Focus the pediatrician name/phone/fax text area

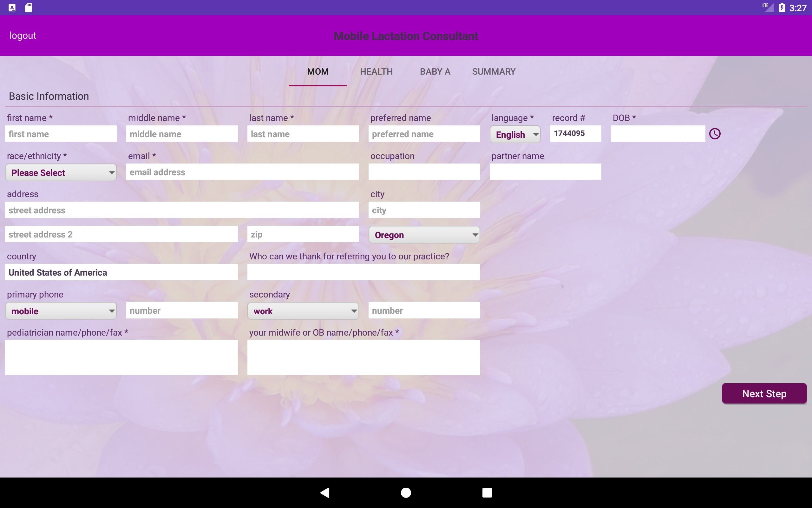[x=121, y=358]
